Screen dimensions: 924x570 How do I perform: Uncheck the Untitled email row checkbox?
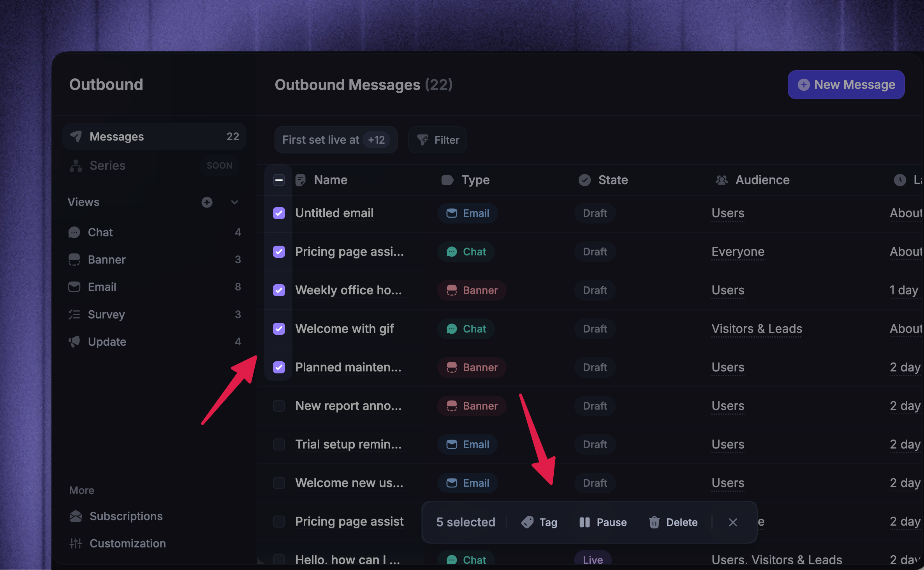[x=279, y=213]
